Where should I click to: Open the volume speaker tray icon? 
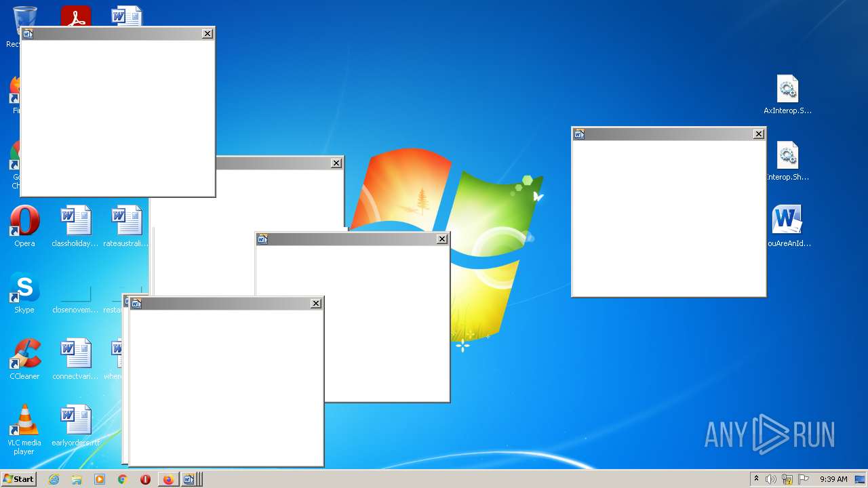click(x=771, y=479)
